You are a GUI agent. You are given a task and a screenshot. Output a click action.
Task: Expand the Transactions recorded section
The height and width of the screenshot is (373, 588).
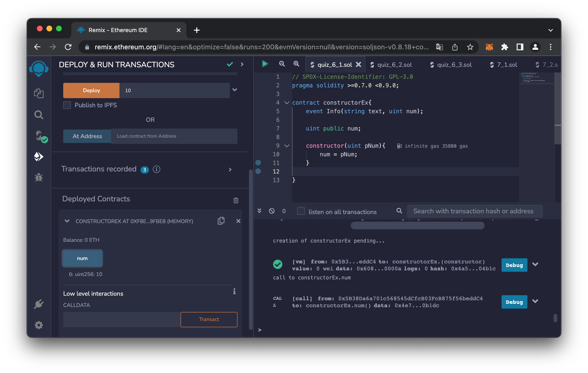(x=230, y=170)
